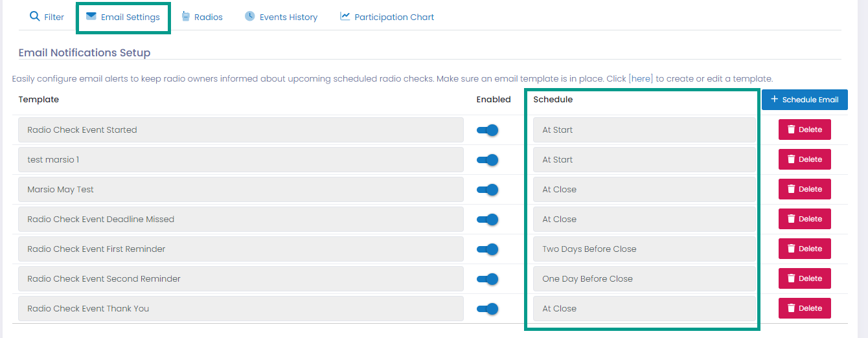The height and width of the screenshot is (338, 868).
Task: Click the radio device icon beside Radios
Action: click(x=186, y=16)
